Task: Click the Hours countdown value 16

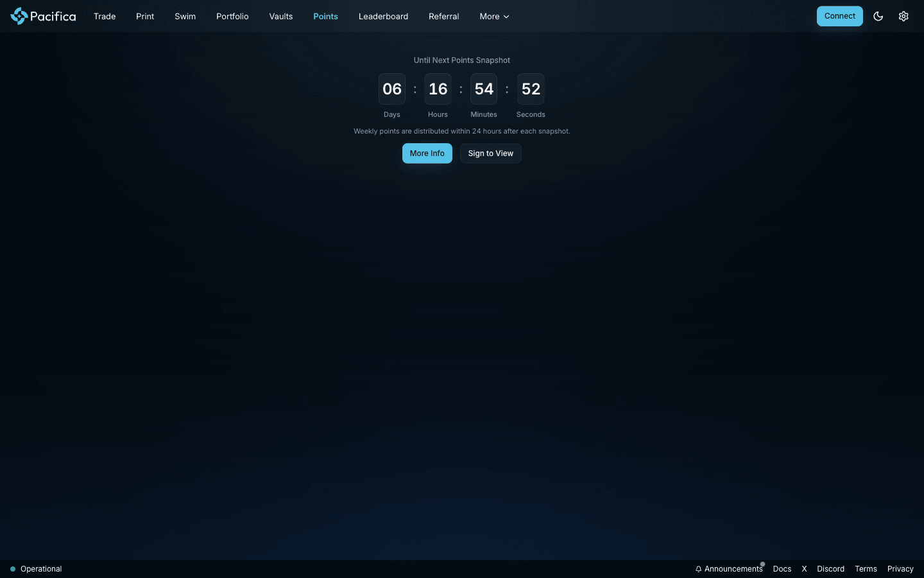Action: tap(438, 89)
